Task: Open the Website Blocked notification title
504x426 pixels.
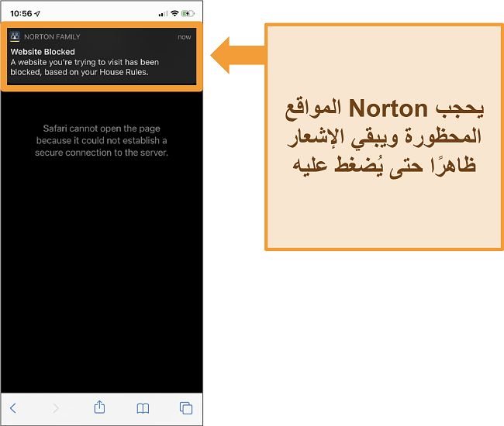Action: 43,52
